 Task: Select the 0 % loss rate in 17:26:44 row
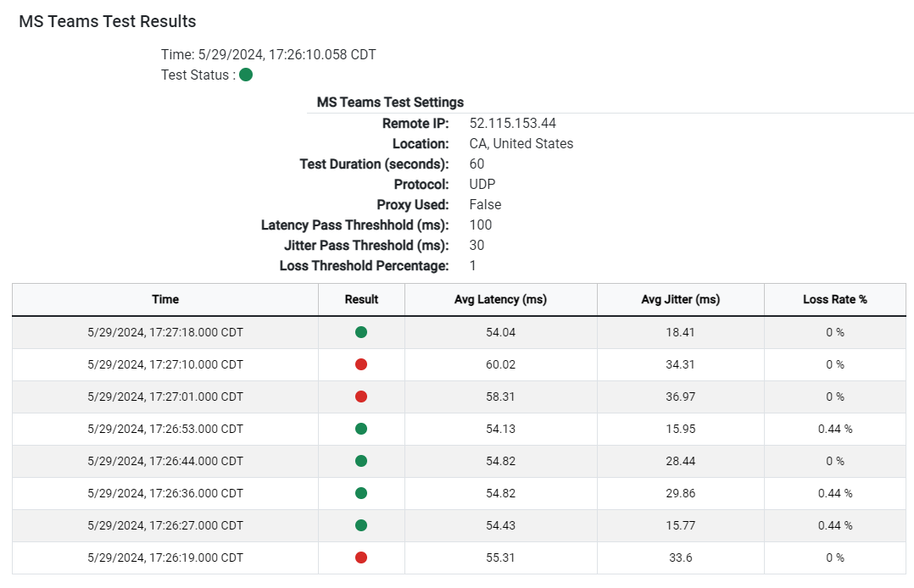[x=835, y=461]
